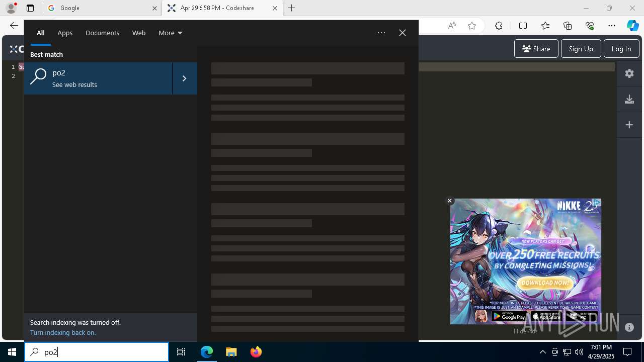
Task: Open the Edge Favorites list
Action: pyautogui.click(x=545, y=26)
